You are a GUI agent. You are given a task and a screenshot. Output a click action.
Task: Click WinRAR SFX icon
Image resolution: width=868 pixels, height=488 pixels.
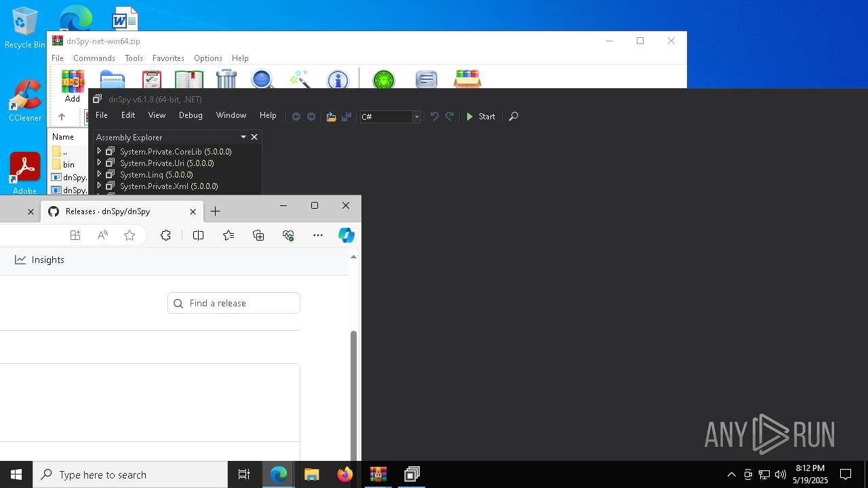click(x=468, y=79)
